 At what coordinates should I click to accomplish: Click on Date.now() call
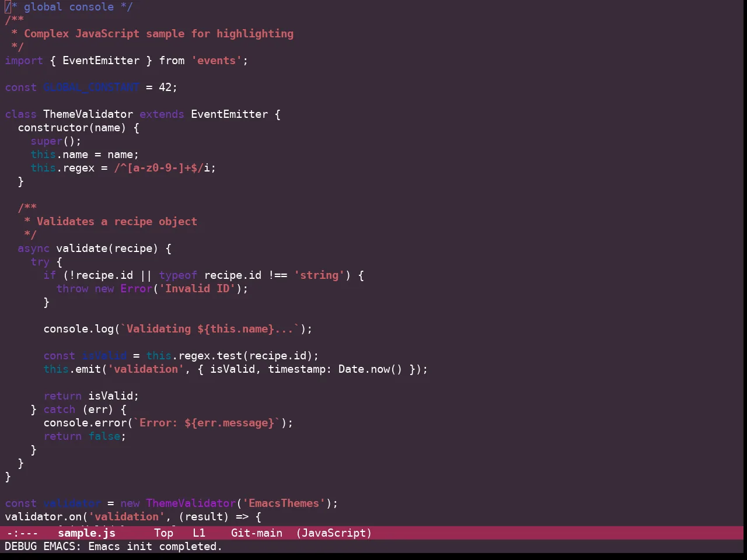point(371,369)
